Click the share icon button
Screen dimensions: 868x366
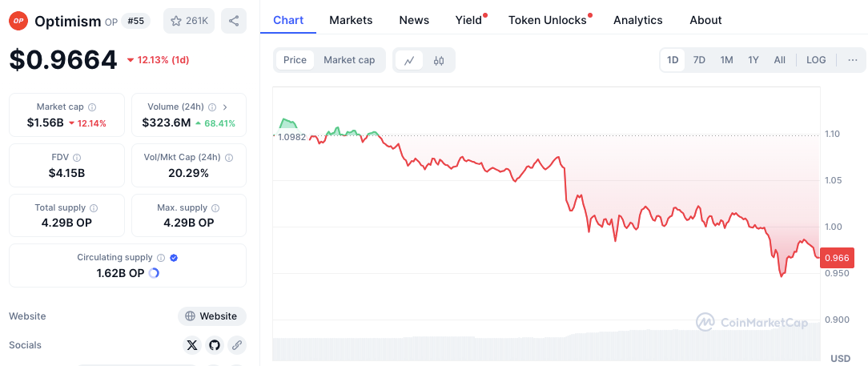tap(234, 21)
